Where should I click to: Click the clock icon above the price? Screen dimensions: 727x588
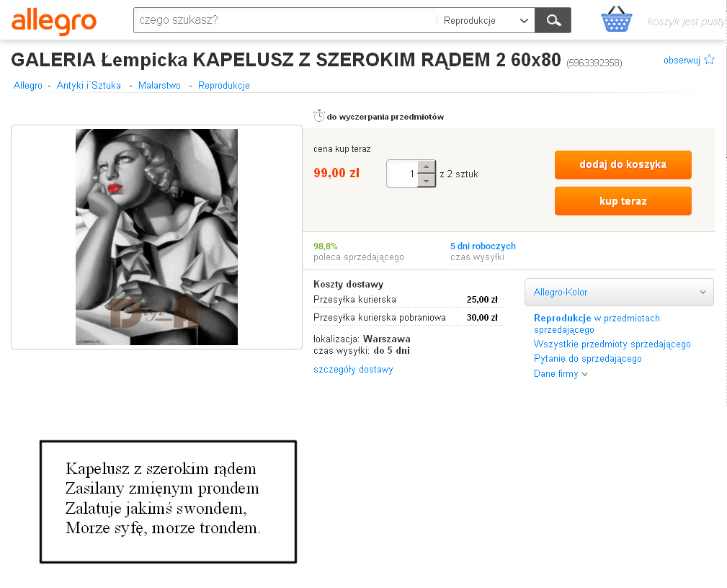coord(319,116)
